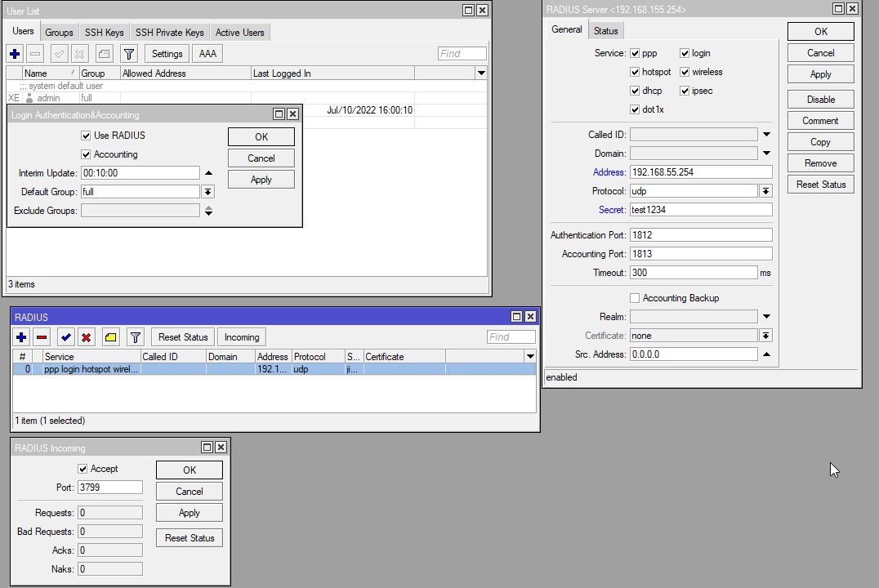Remove the selected RADIUS entry with the red minus icon

42,337
